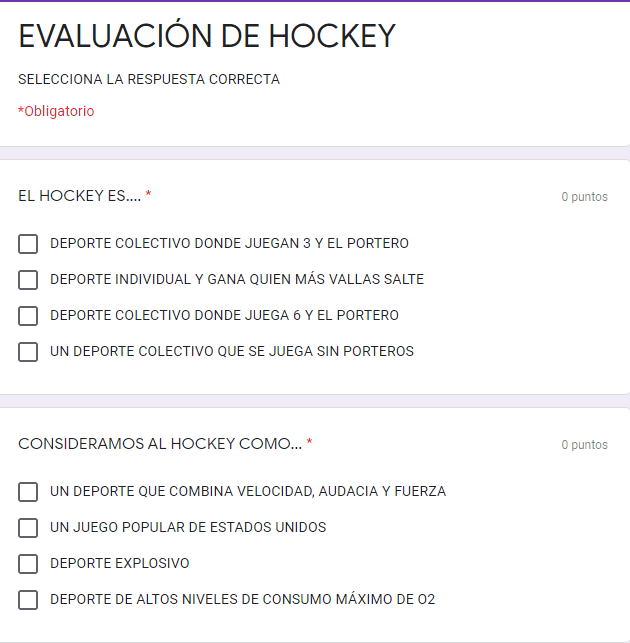This screenshot has height=643, width=630.
Task: Click the label text 'UN JUEGO POPULAR DE ESTADOS UNIDOS'
Action: (x=188, y=528)
